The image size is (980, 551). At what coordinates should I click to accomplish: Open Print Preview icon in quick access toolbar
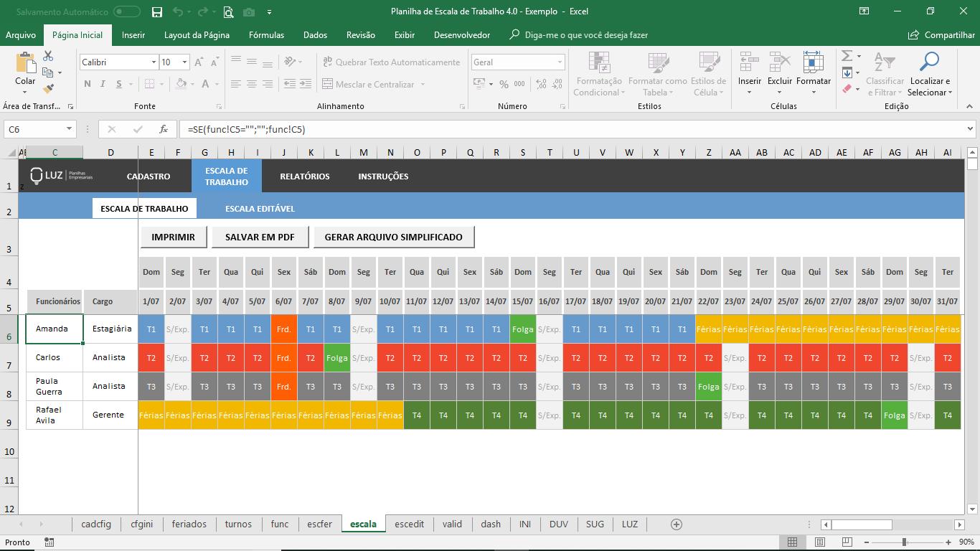228,11
